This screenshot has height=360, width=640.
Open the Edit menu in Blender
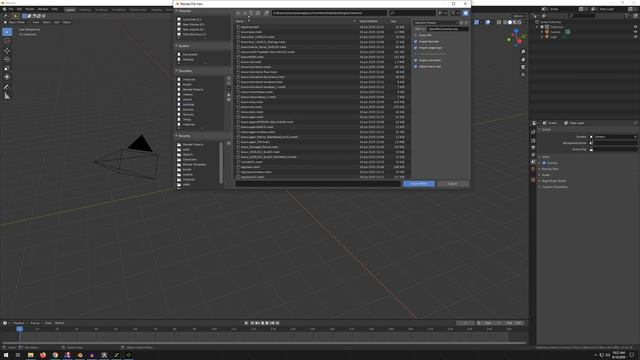pos(19,9)
